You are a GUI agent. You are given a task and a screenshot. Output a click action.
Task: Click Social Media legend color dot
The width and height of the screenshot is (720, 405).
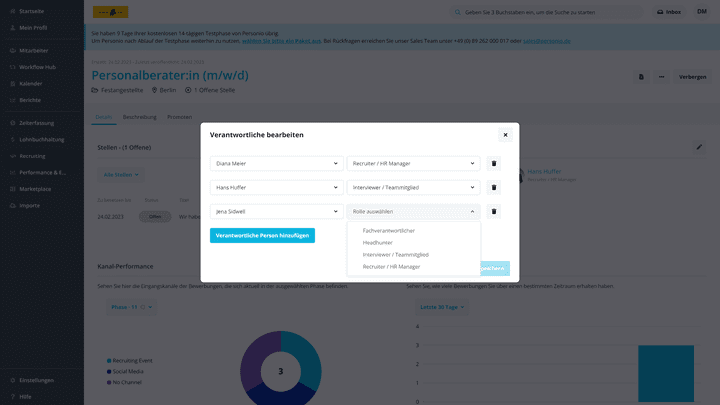click(109, 371)
